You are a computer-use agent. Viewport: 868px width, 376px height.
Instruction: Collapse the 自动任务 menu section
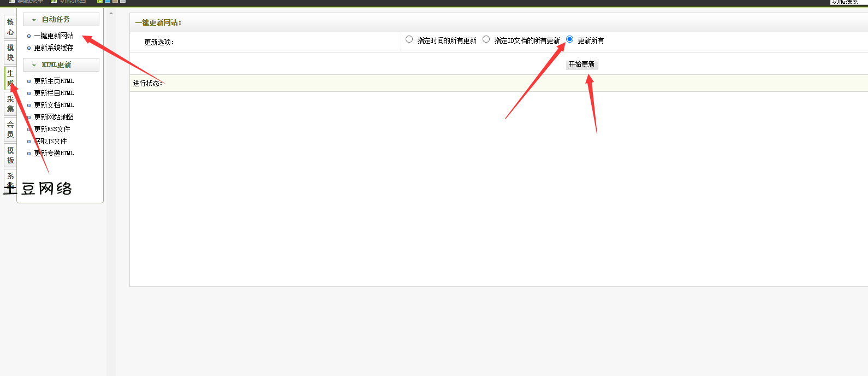tap(61, 20)
